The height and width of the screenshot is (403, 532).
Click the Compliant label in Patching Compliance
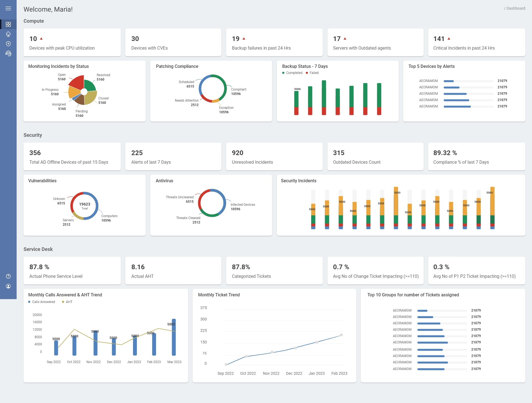(239, 89)
